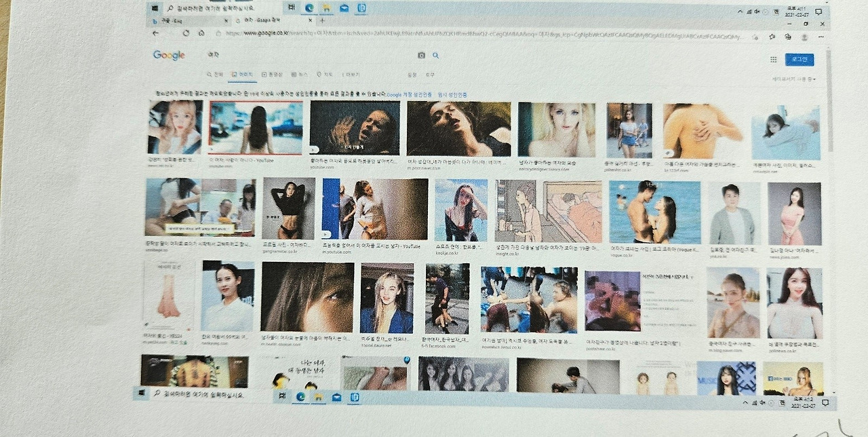The width and height of the screenshot is (868, 437).
Task: Click the Google search box containing 여자
Action: pyautogui.click(x=309, y=55)
